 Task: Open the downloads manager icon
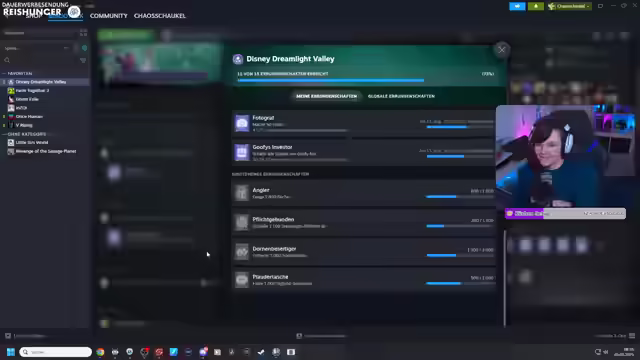[x=299, y=336]
